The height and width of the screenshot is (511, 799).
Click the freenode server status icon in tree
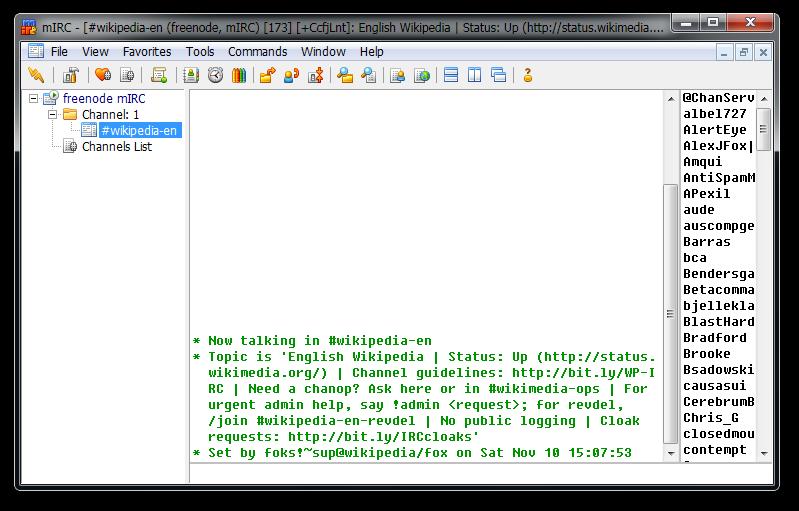click(x=51, y=98)
